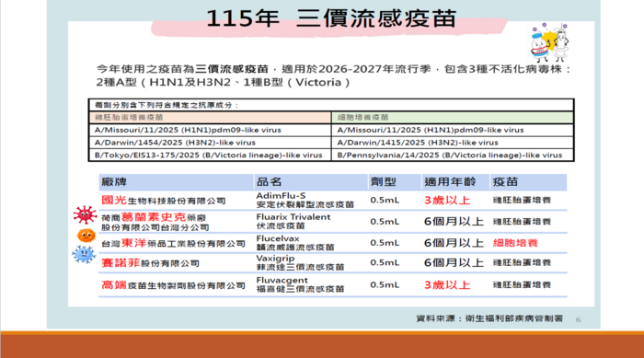Screen dimensions: 644x358
Task: Click '0.5mL' in the Fluvacgent row
Action: 385,285
